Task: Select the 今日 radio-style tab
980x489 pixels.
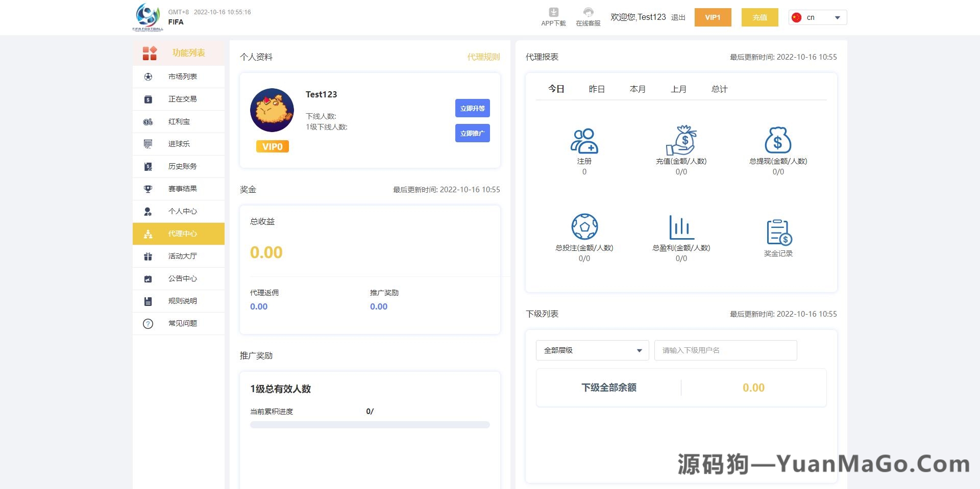Action: point(556,89)
